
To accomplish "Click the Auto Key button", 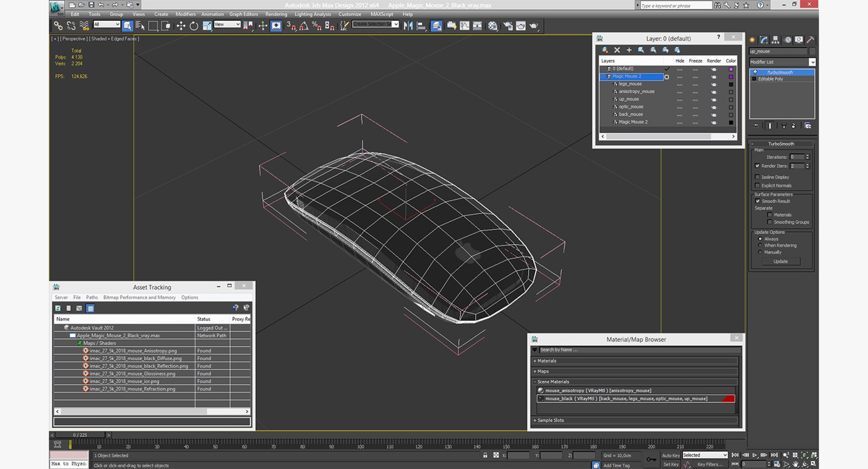I will (670, 455).
